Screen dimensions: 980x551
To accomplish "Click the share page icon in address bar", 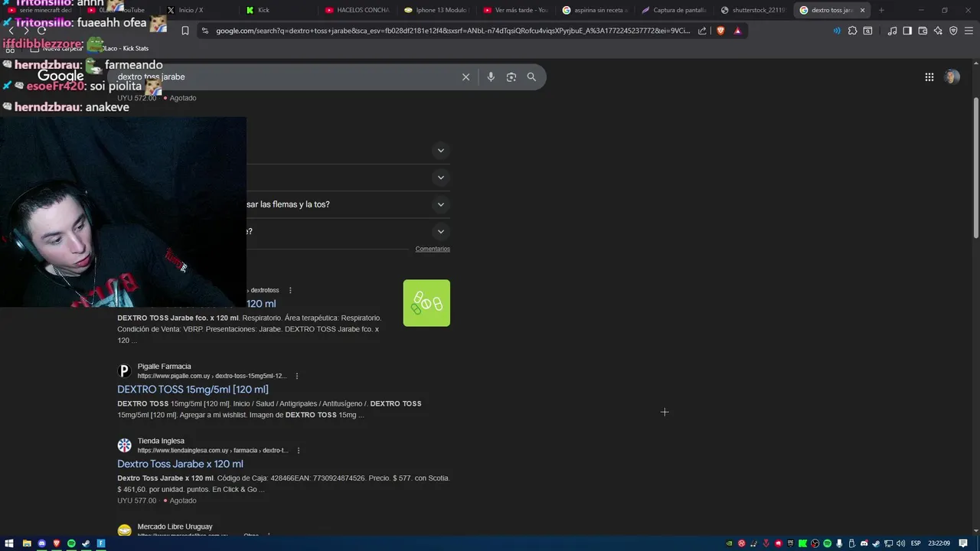I will point(702,31).
